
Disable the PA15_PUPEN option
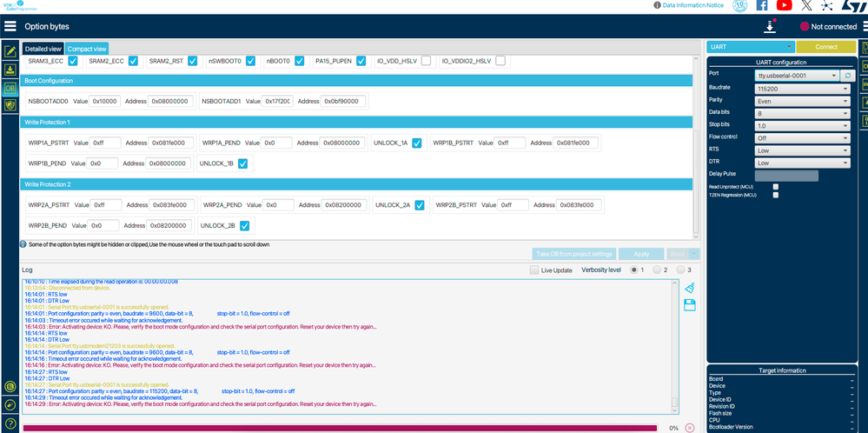pos(361,61)
